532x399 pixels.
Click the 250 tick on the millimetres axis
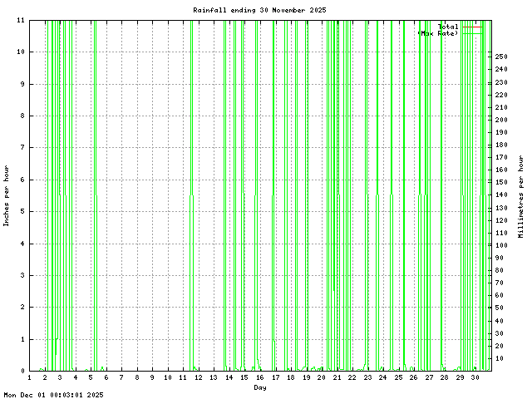pos(501,57)
